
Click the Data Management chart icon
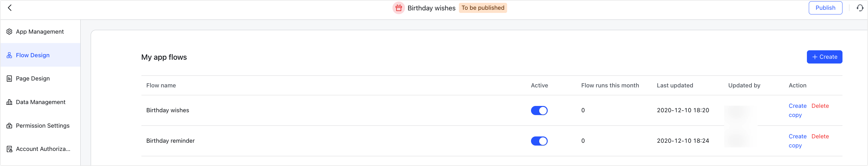coord(9,102)
